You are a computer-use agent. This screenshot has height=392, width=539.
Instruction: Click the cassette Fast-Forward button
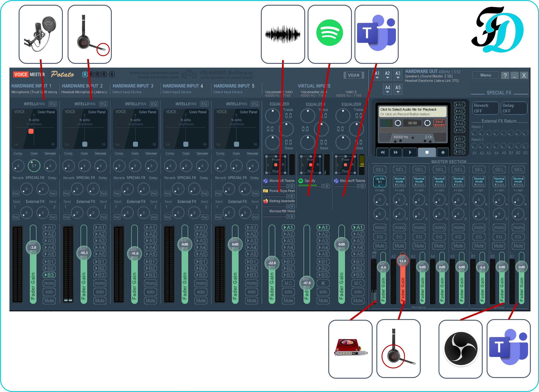tap(395, 152)
